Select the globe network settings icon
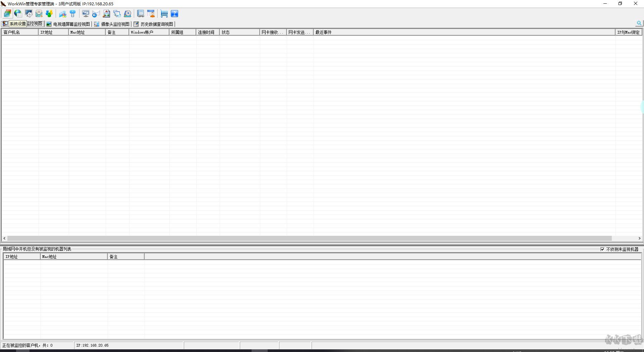 pos(18,13)
